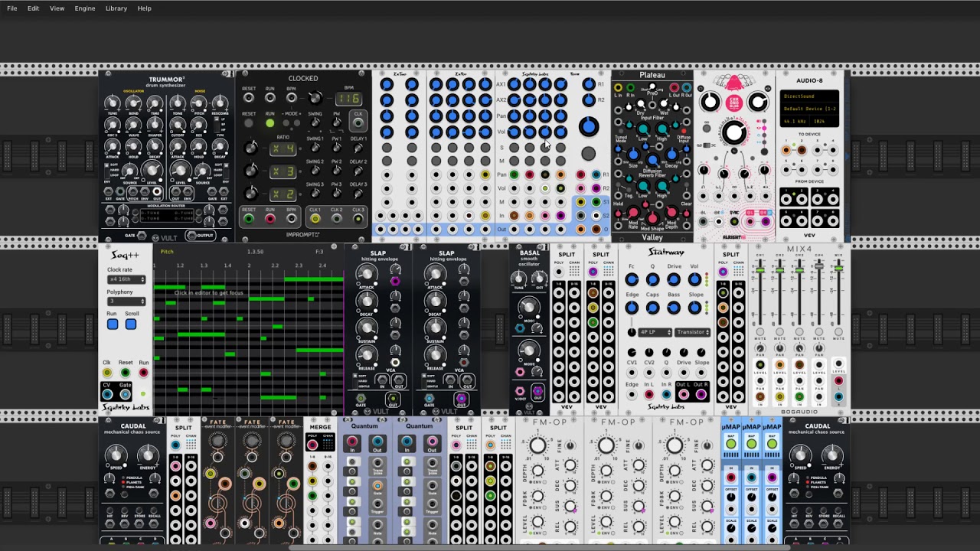Image resolution: width=980 pixels, height=551 pixels.
Task: Click the MIX master fader on MIX4
Action: click(838, 268)
